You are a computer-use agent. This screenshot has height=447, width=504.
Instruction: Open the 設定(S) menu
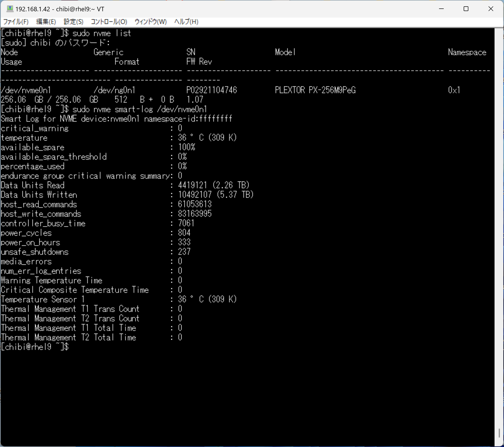[73, 22]
